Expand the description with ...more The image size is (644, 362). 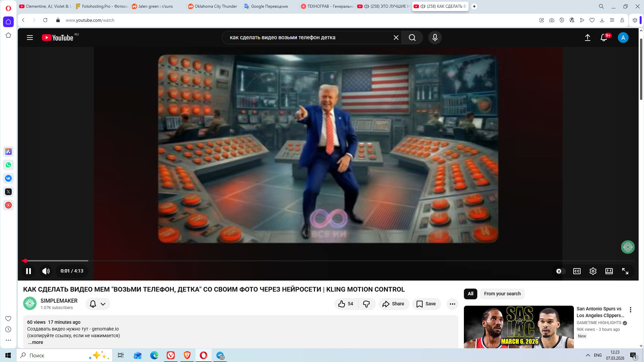click(36, 342)
